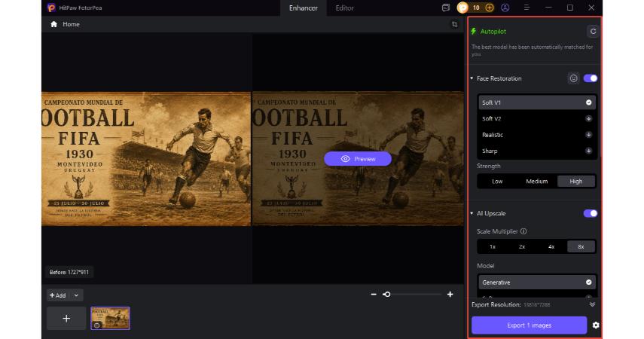Viewport: 644px width, 339px height.
Task: Choose 1x scale multiplier
Action: [493, 246]
